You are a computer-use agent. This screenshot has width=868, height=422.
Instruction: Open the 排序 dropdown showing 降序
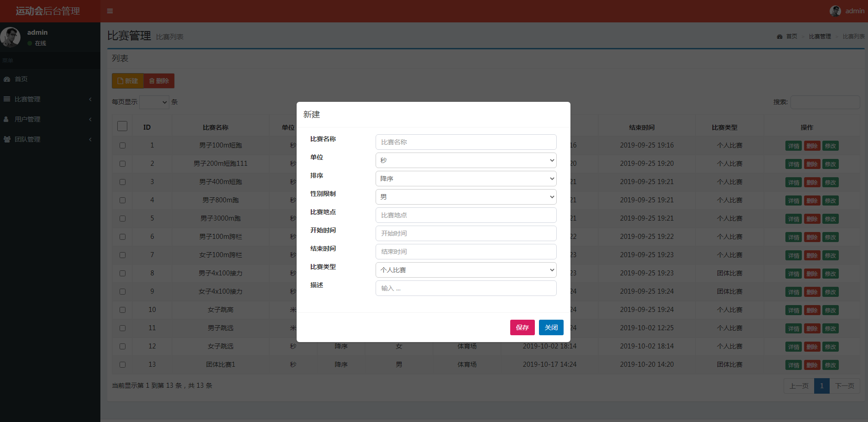[x=466, y=179]
